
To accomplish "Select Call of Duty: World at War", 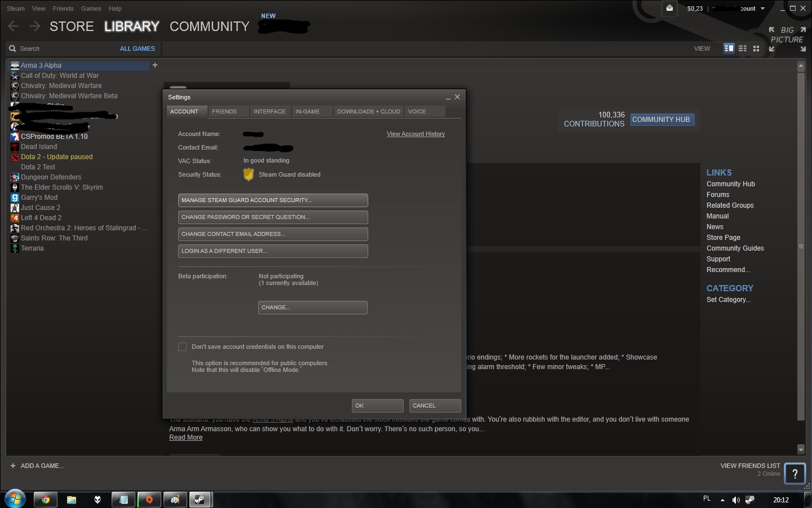I will point(60,76).
